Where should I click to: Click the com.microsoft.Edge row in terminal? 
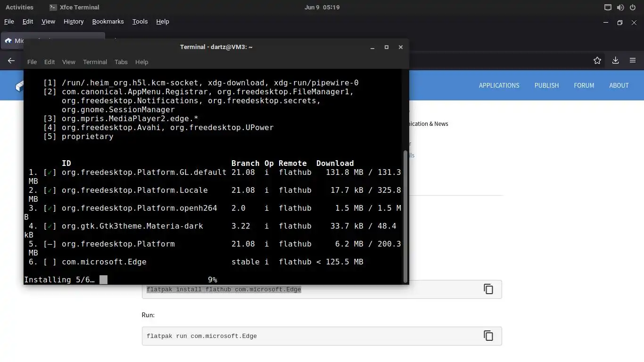tap(196, 262)
